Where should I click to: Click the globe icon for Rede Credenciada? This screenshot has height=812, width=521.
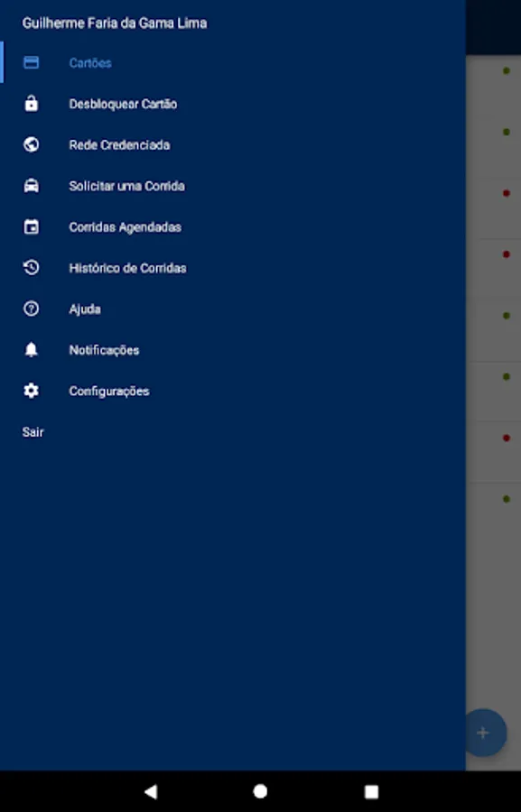click(x=31, y=144)
